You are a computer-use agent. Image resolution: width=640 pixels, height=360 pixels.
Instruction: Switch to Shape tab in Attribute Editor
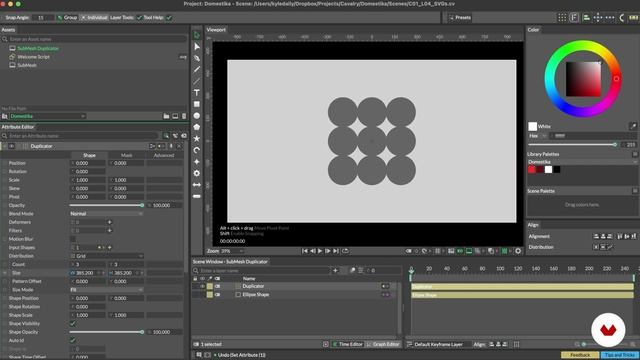(x=89, y=155)
